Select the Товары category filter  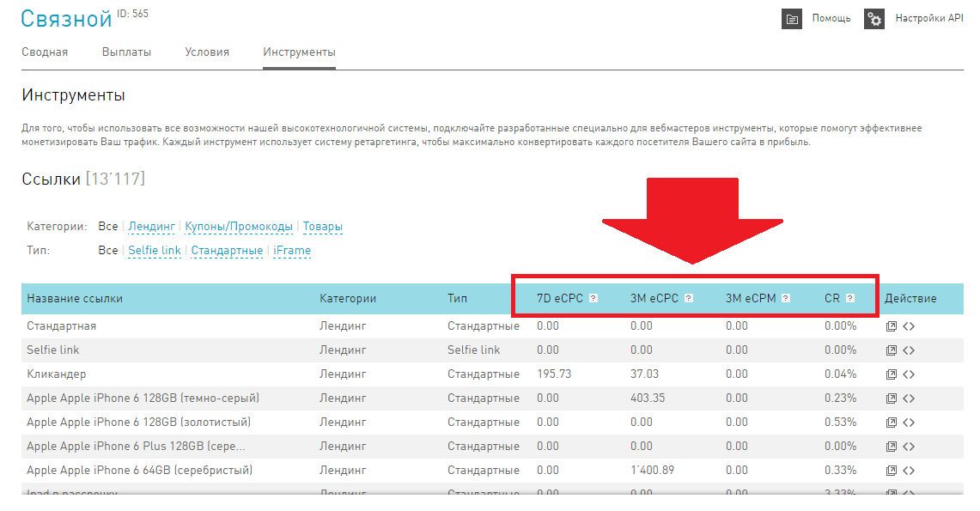pyautogui.click(x=322, y=227)
